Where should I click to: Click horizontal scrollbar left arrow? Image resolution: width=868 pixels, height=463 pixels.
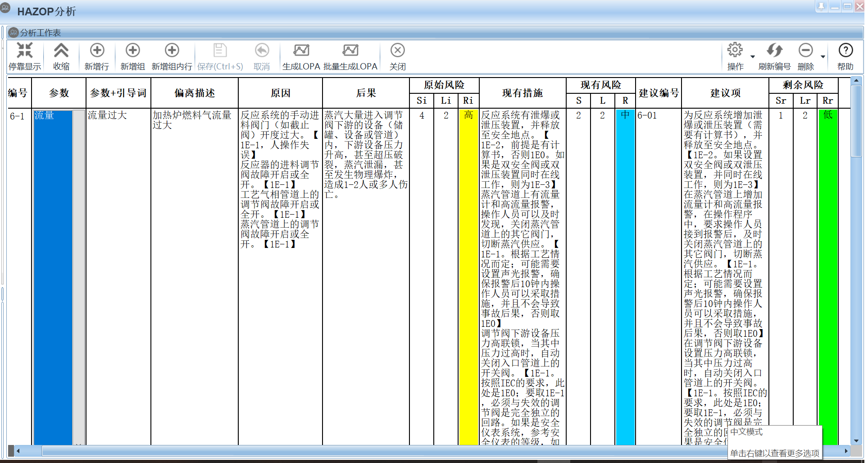pyautogui.click(x=18, y=451)
